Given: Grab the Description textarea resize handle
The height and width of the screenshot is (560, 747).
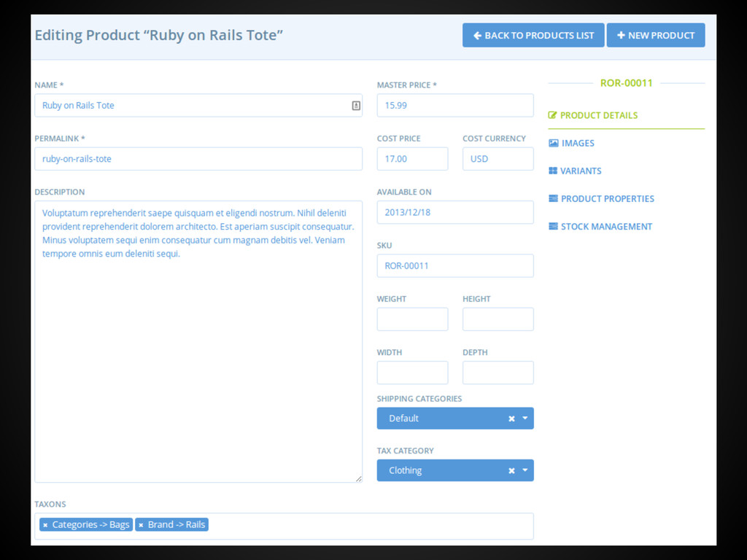Looking at the screenshot, I should point(358,478).
